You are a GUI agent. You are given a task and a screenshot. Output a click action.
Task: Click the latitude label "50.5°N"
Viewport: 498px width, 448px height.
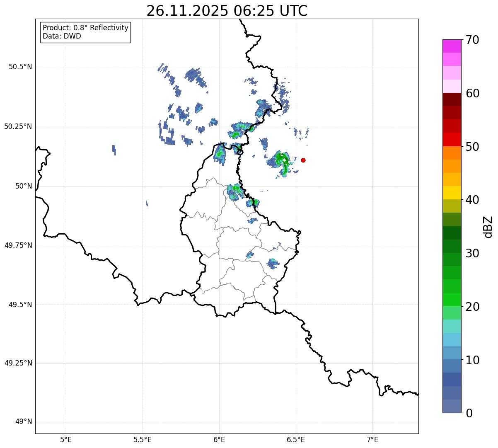20,67
